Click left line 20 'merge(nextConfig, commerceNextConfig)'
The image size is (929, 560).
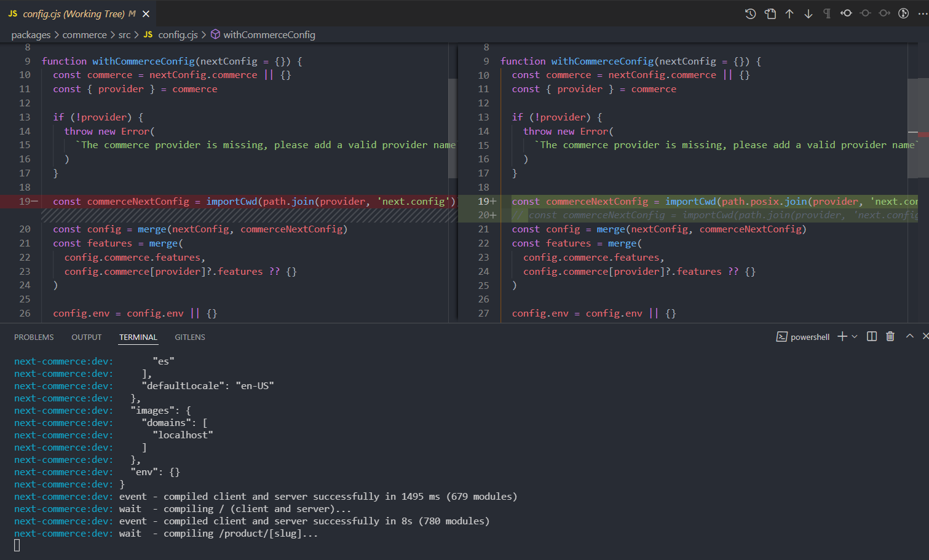(242, 229)
